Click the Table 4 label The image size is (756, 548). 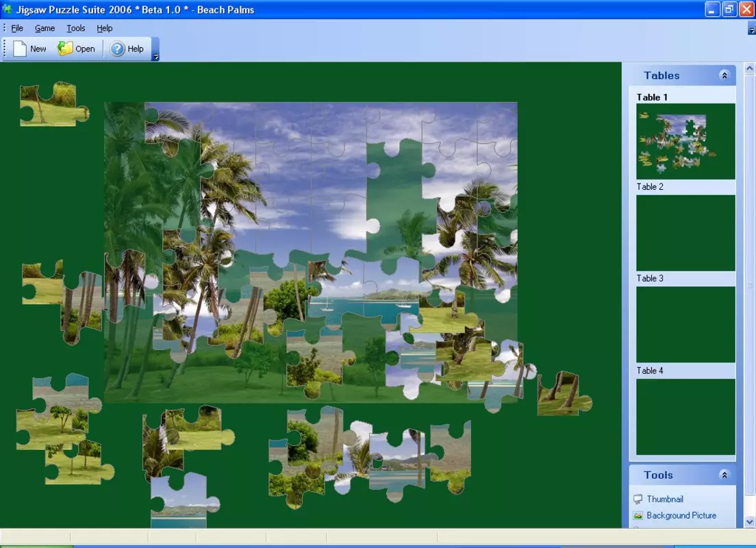coord(649,371)
